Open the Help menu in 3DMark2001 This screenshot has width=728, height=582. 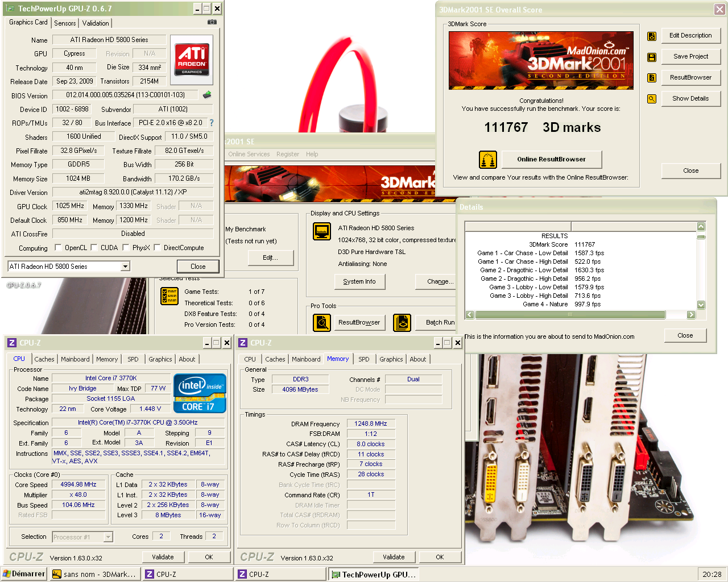pos(312,154)
